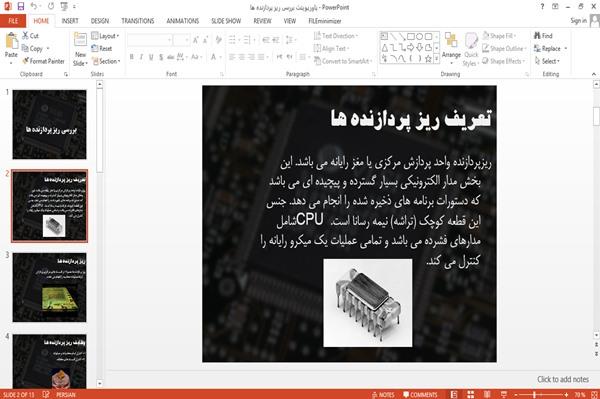Click Convert to SmartArt
This screenshot has width=600, height=399.
343,61
